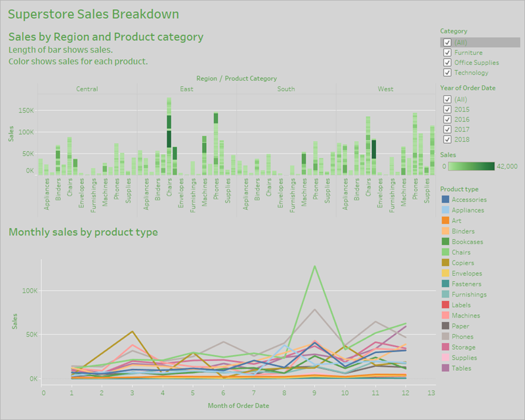Select the West region header

point(385,89)
